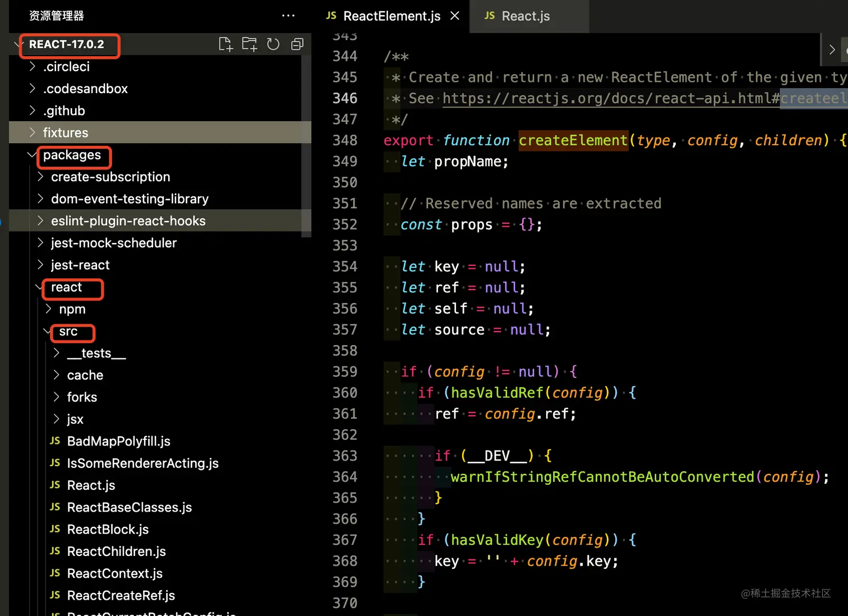Click JS icon beside ReactBaseClasses.js

tap(55, 507)
